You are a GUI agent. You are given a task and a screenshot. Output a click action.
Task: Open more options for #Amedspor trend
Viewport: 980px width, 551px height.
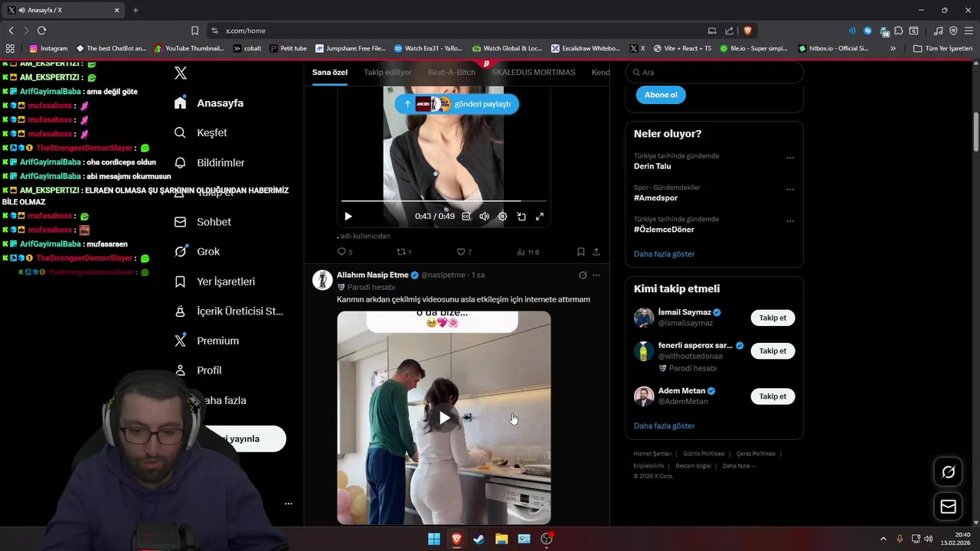(790, 189)
